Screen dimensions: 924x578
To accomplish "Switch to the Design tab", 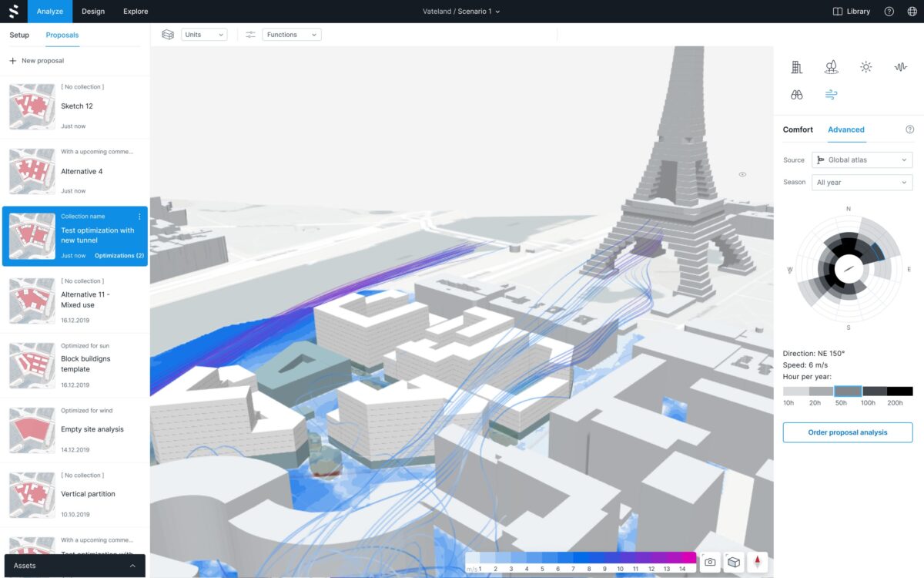I will (93, 12).
